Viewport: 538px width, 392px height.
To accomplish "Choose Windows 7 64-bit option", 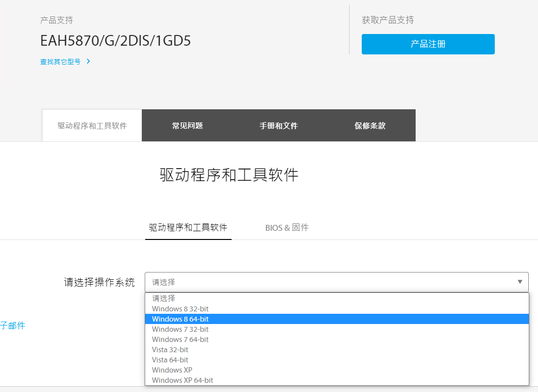I will pyautogui.click(x=180, y=340).
